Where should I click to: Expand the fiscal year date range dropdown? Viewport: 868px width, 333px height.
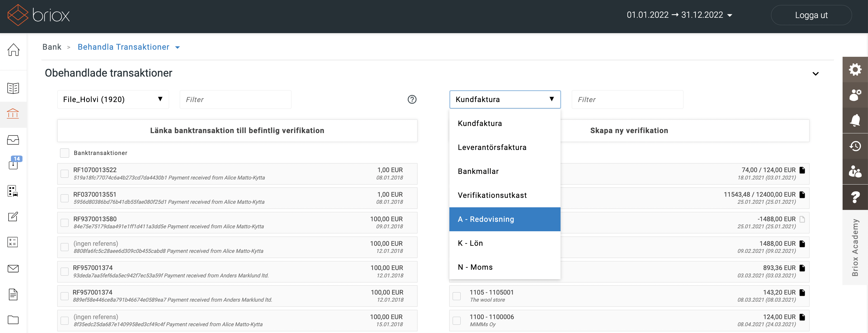click(x=679, y=15)
